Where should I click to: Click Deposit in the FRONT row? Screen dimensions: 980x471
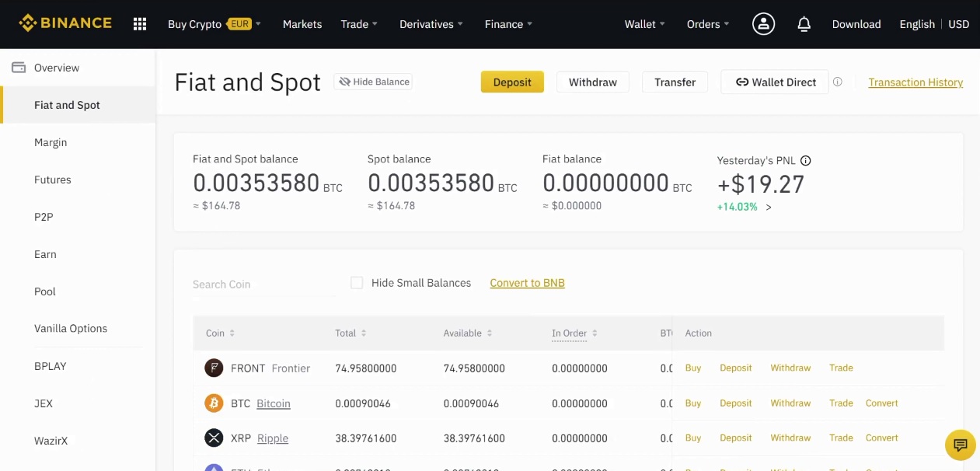pyautogui.click(x=736, y=368)
